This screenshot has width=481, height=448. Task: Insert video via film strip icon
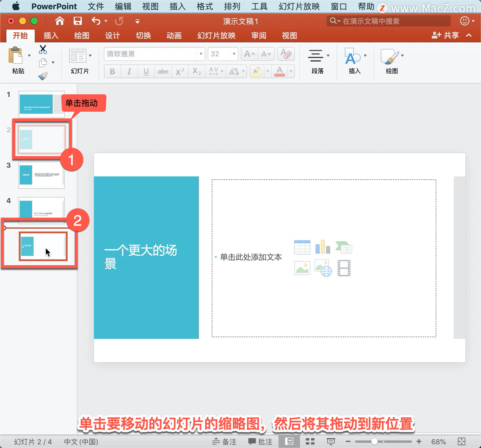[344, 268]
